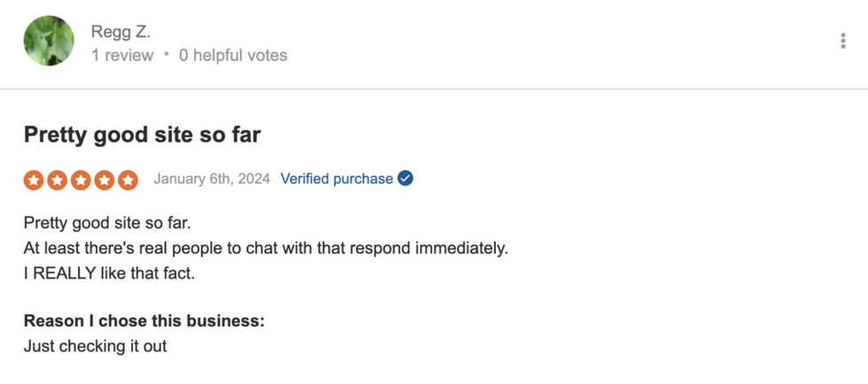868x384 pixels.
Task: Click the fourth orange rating star
Action: pos(105,180)
